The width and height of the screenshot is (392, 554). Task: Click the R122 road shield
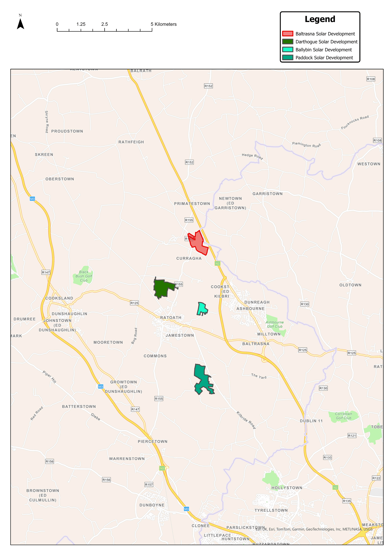tap(376, 478)
